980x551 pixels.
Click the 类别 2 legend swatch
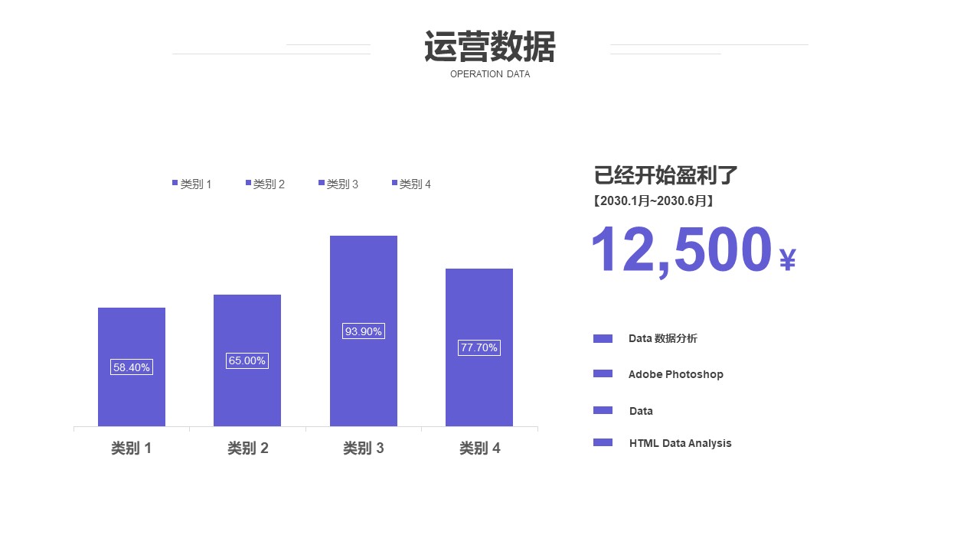(248, 182)
